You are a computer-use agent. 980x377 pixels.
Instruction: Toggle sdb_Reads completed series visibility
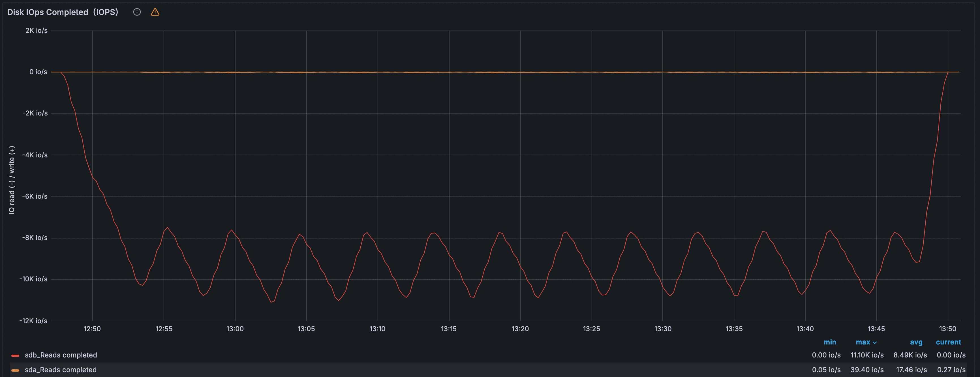coord(61,355)
